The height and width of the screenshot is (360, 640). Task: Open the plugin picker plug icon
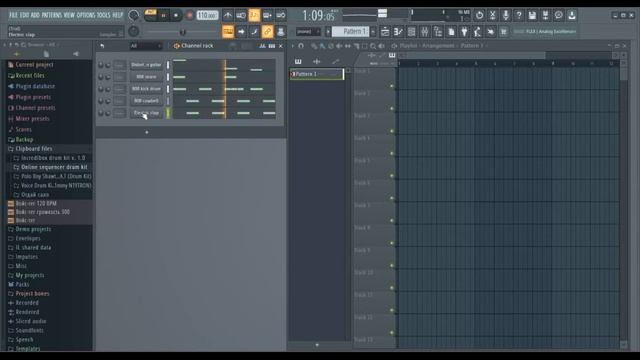(464, 31)
